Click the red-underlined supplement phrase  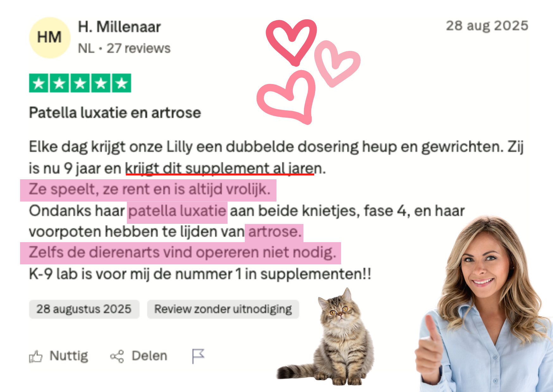tap(220, 168)
